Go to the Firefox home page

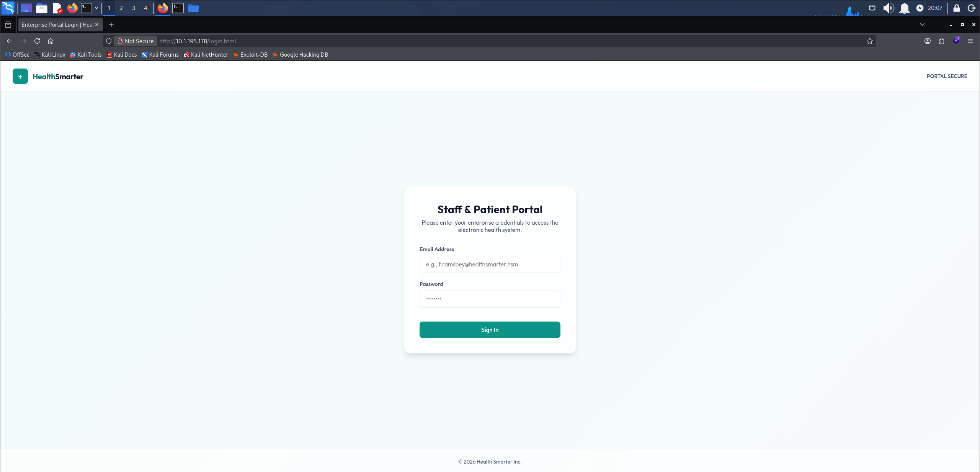click(x=51, y=41)
